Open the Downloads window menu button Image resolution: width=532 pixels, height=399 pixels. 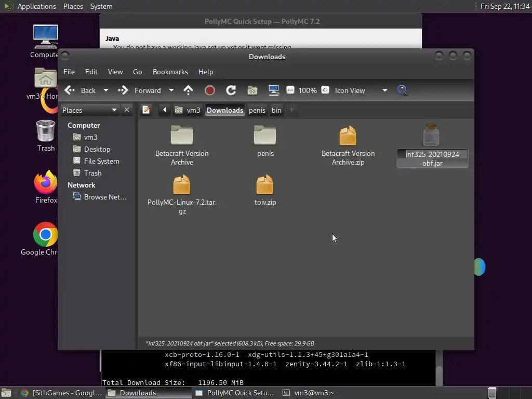65,56
